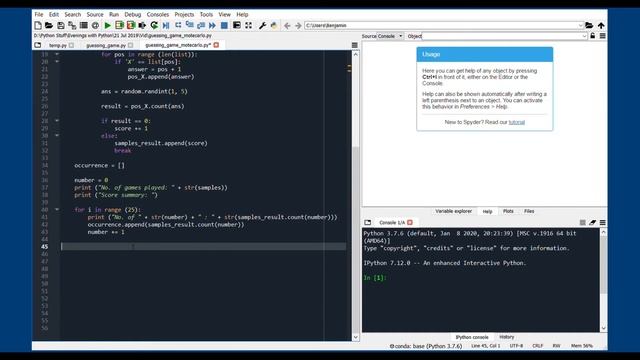Screen dimensions: 640x360
Task: Open the editor pane options menu
Action: [355, 45]
